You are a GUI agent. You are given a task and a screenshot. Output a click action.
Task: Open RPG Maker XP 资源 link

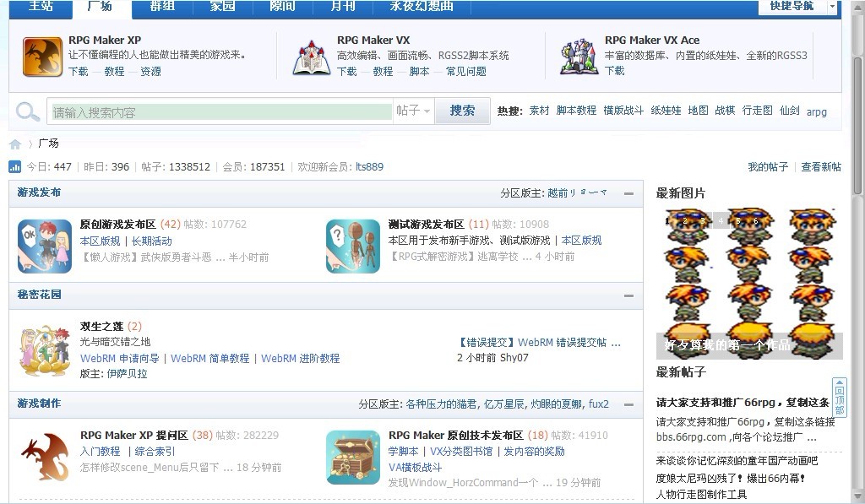pyautogui.click(x=150, y=71)
